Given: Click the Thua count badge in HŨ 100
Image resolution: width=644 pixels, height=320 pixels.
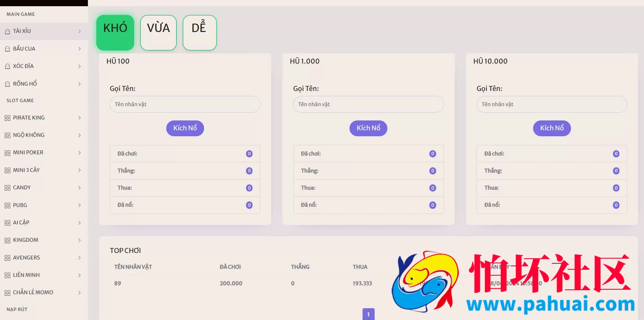Looking at the screenshot, I should pos(249,188).
